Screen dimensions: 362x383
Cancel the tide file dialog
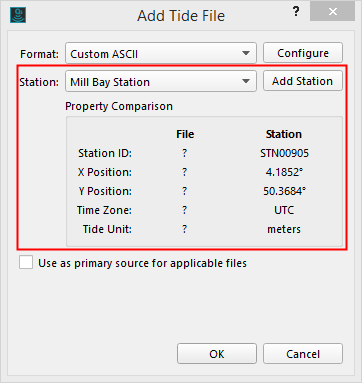coord(303,354)
